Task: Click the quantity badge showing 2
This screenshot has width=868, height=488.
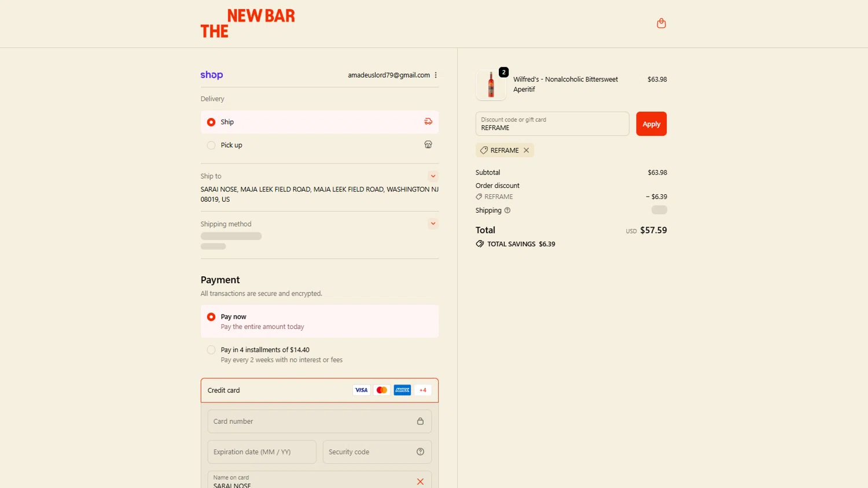Action: pyautogui.click(x=504, y=72)
